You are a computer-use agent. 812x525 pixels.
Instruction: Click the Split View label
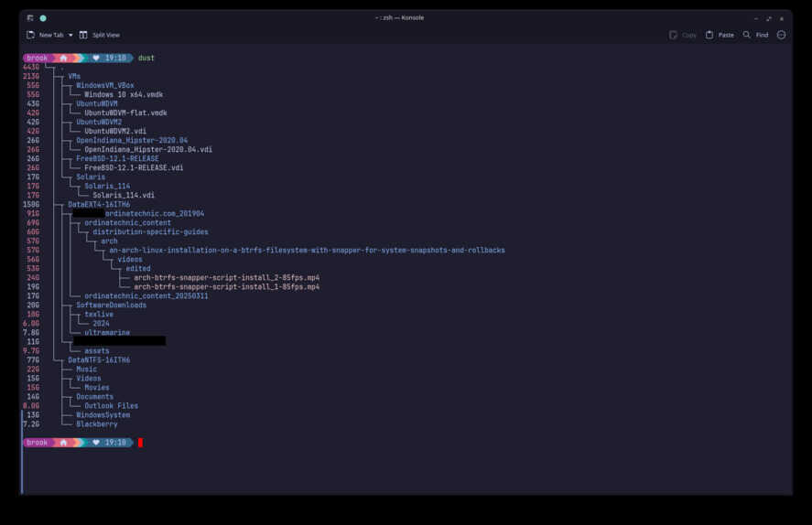[106, 35]
